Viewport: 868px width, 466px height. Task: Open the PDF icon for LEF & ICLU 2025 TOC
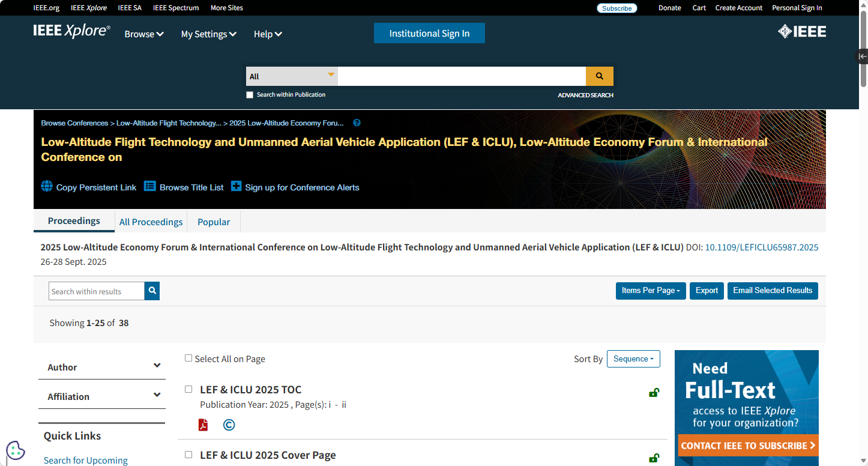click(x=203, y=425)
